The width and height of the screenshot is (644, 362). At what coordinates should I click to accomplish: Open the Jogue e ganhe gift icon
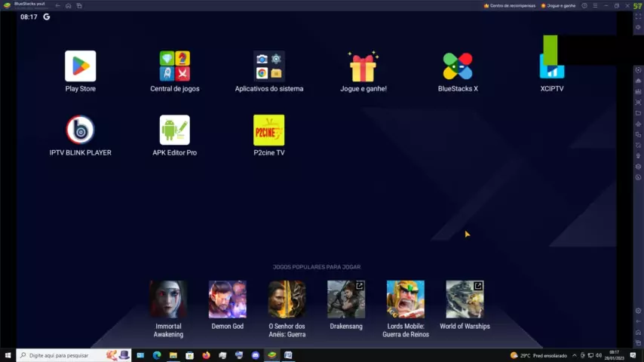click(x=363, y=67)
